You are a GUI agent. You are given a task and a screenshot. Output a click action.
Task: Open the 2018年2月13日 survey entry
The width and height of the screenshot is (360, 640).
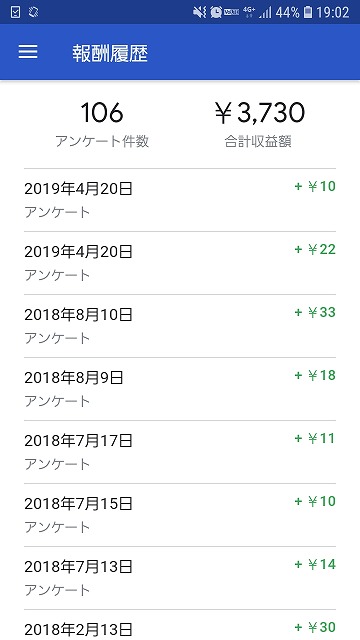[180, 625]
